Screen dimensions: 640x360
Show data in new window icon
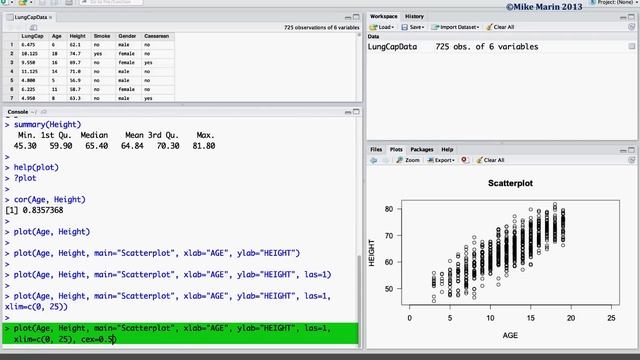[33, 27]
